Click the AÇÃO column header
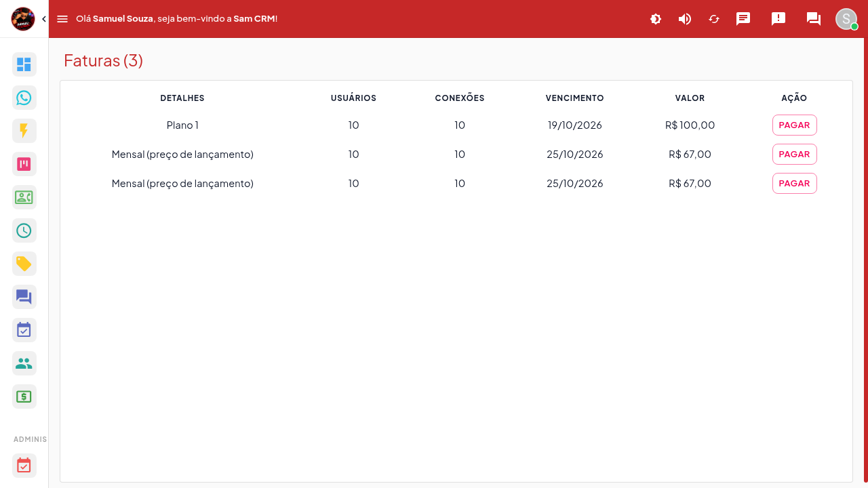The image size is (868, 488). tap(794, 98)
